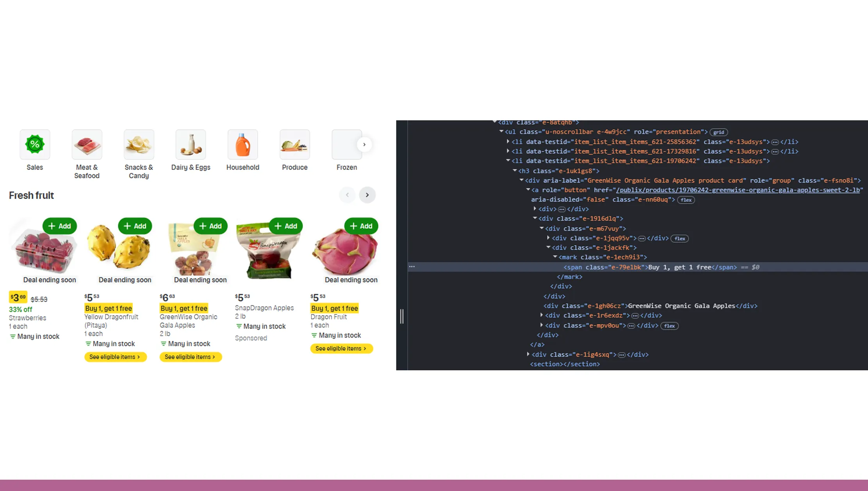Click the Fresh fruit next arrow
Image resolution: width=868 pixels, height=491 pixels.
pyautogui.click(x=367, y=195)
